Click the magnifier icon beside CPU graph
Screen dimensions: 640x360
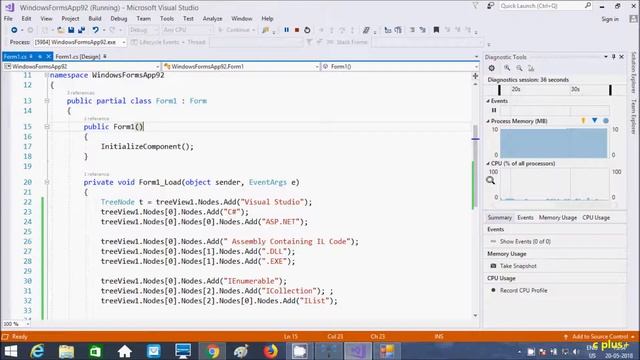click(491, 180)
